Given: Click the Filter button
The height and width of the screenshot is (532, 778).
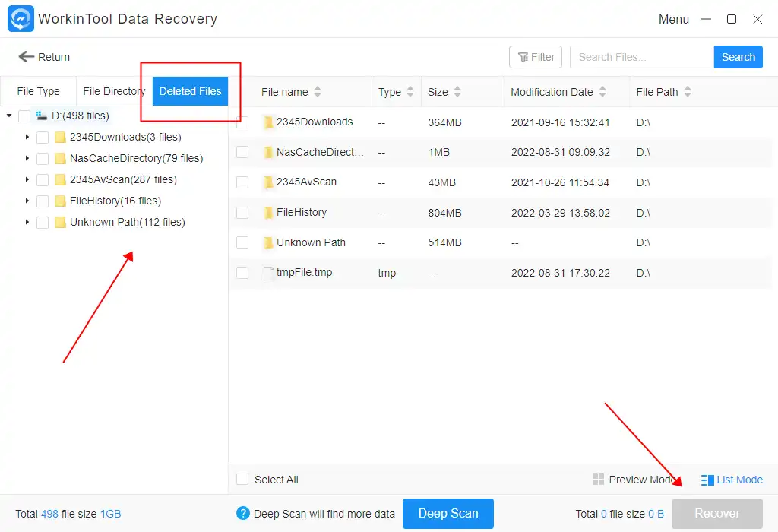Looking at the screenshot, I should 536,57.
